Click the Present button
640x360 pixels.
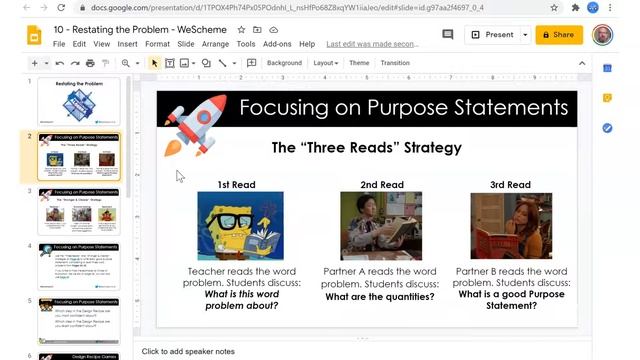(492, 35)
